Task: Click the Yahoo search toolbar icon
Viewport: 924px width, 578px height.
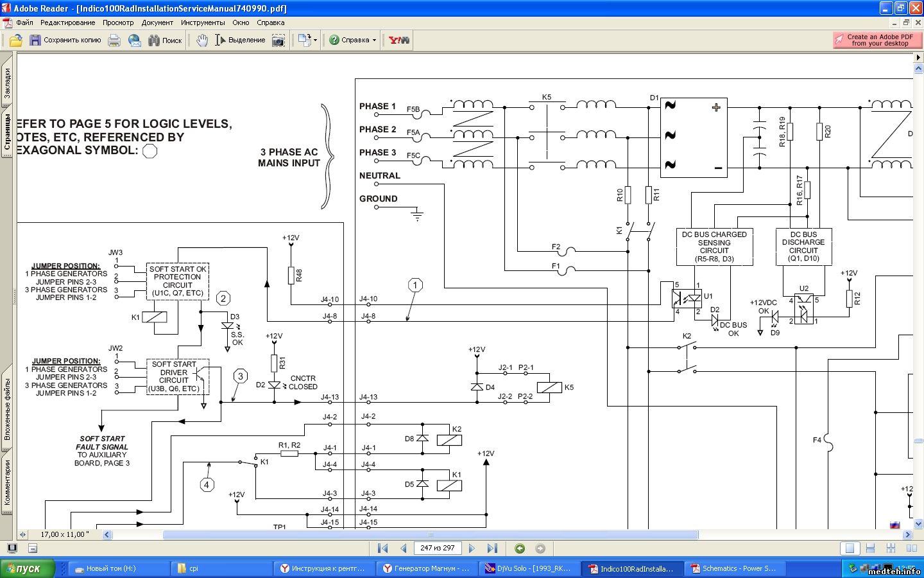Action: pos(398,40)
